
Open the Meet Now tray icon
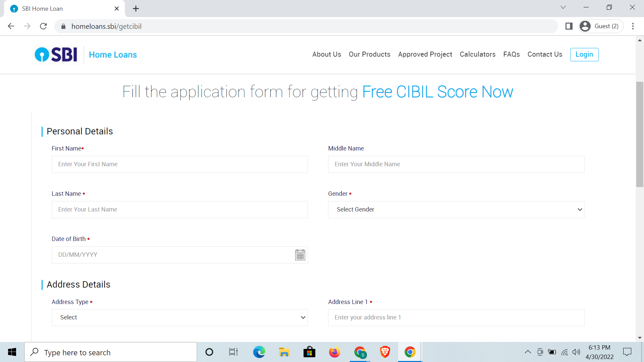[540, 352]
